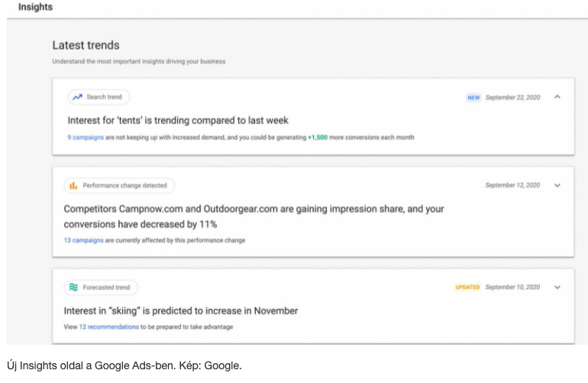
Task: Click the orange bar chart performance icon
Action: (73, 186)
